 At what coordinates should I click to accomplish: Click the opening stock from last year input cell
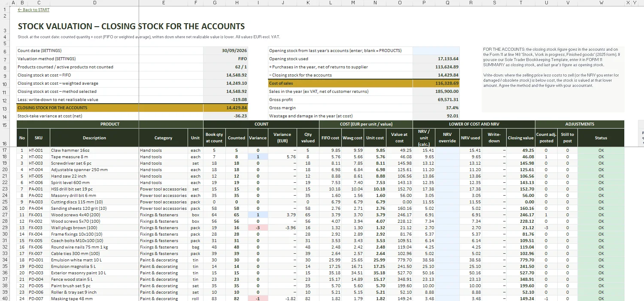point(436,51)
